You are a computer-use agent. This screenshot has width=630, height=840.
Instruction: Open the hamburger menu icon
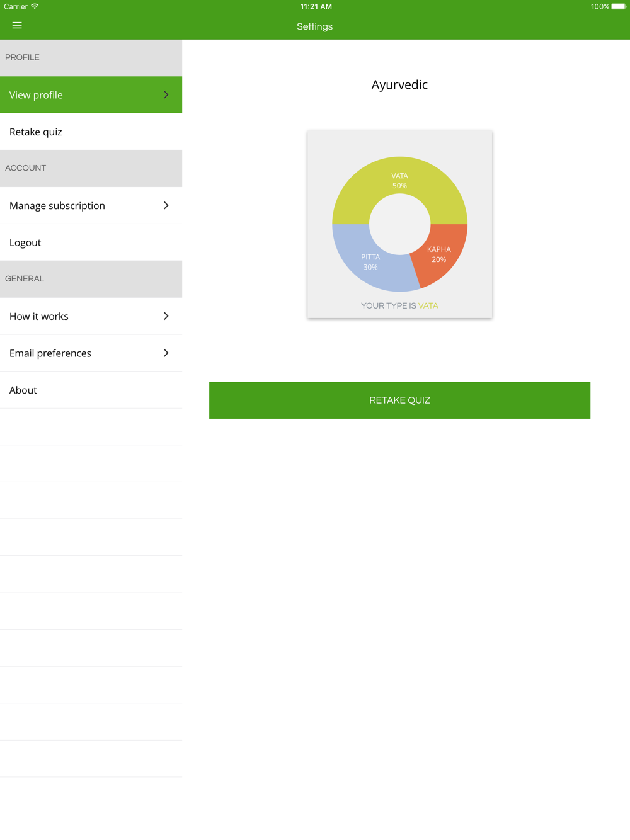click(x=17, y=25)
